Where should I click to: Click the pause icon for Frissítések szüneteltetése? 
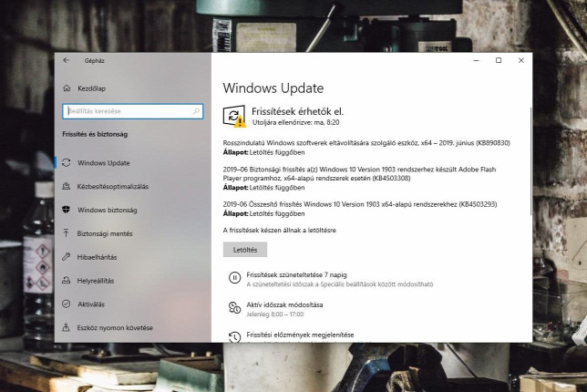click(235, 278)
